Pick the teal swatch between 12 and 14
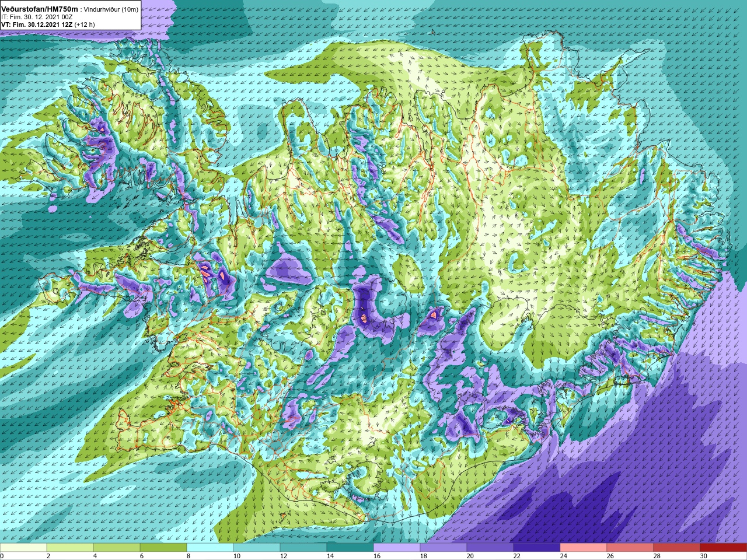 [x=303, y=548]
